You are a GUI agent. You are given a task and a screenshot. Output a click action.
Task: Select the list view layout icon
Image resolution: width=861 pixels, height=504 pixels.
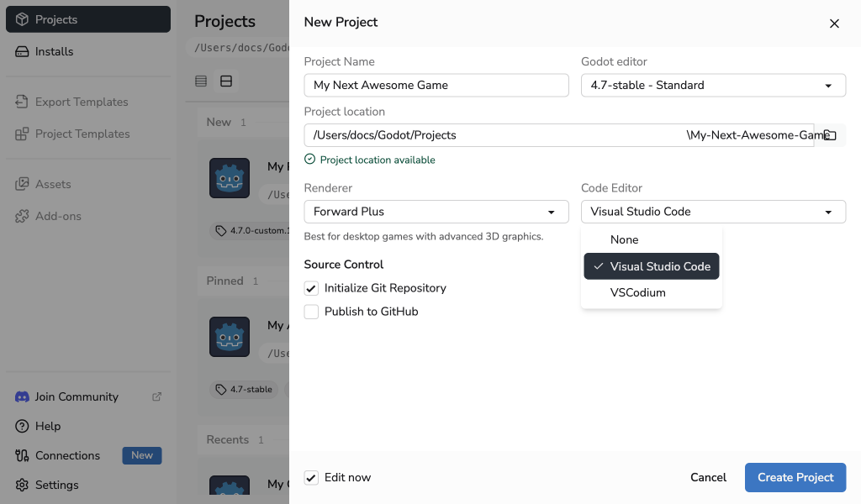tap(201, 81)
